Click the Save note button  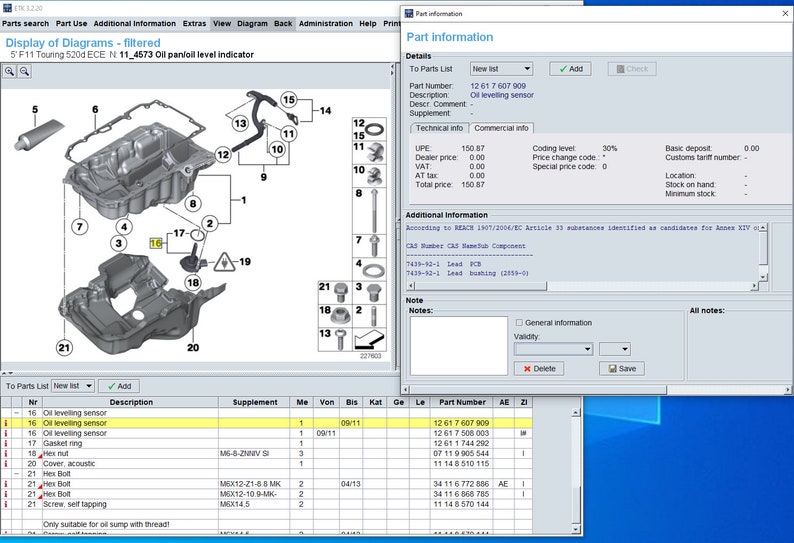coord(622,369)
